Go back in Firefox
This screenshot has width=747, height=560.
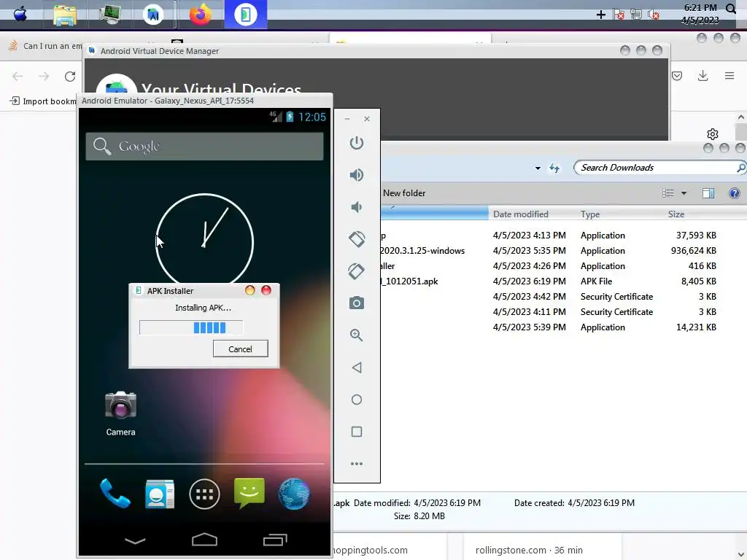[x=18, y=76]
